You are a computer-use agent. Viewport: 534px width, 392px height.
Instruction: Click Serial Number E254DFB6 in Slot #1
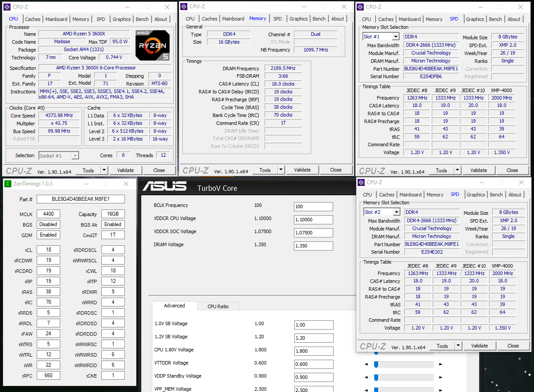click(431, 76)
